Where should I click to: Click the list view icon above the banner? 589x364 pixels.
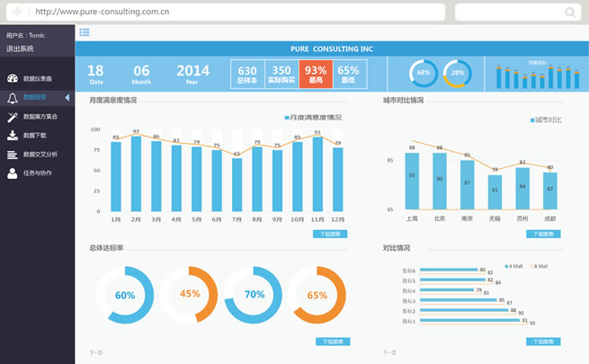pyautogui.click(x=84, y=32)
